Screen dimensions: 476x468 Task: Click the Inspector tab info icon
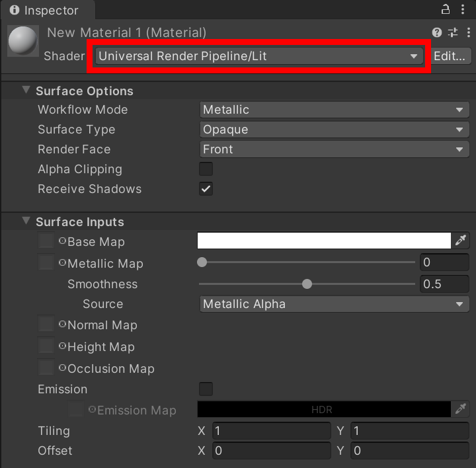pyautogui.click(x=15, y=10)
